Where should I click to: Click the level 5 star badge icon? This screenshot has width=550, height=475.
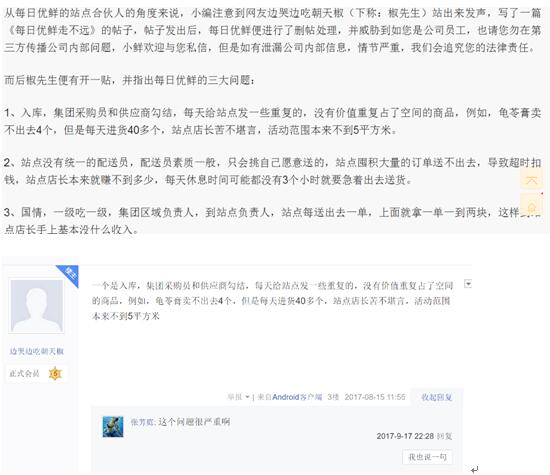pos(55,373)
